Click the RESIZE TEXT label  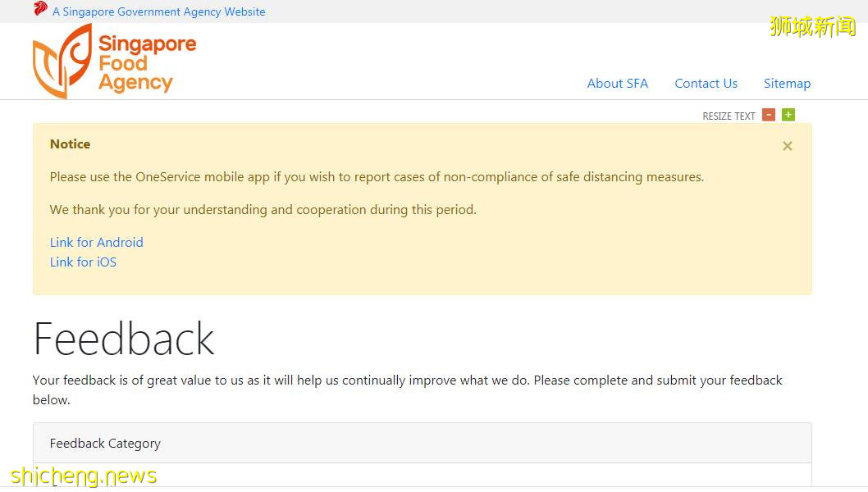729,116
